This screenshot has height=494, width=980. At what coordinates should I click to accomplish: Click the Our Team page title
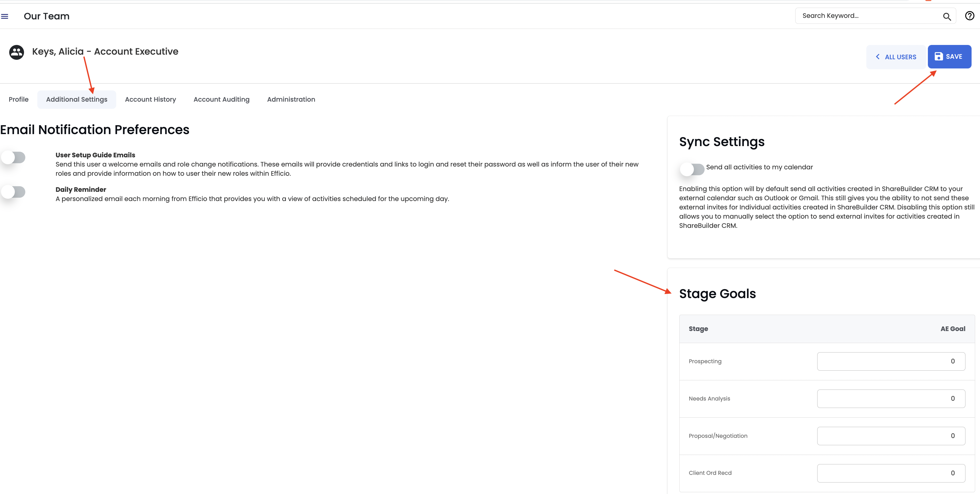click(46, 16)
